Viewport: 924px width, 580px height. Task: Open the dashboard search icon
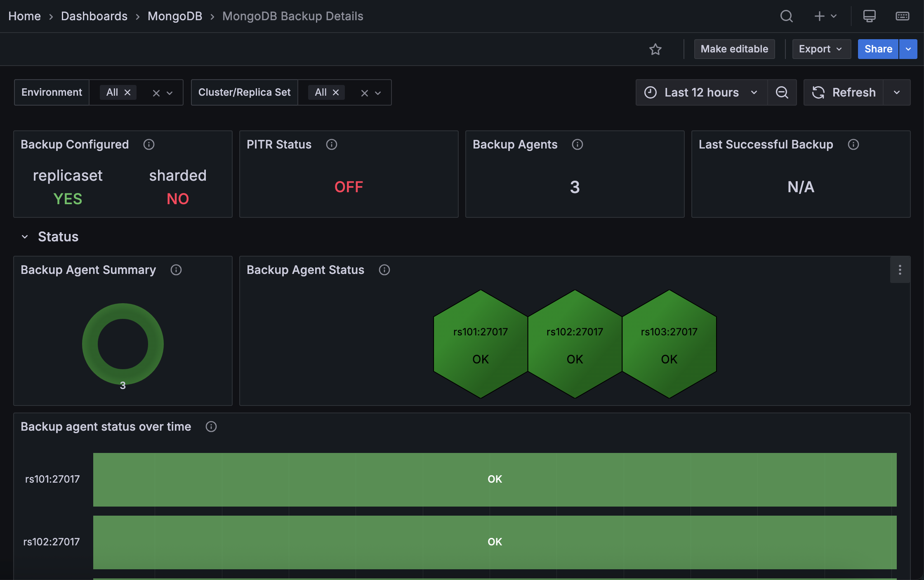tap(786, 16)
